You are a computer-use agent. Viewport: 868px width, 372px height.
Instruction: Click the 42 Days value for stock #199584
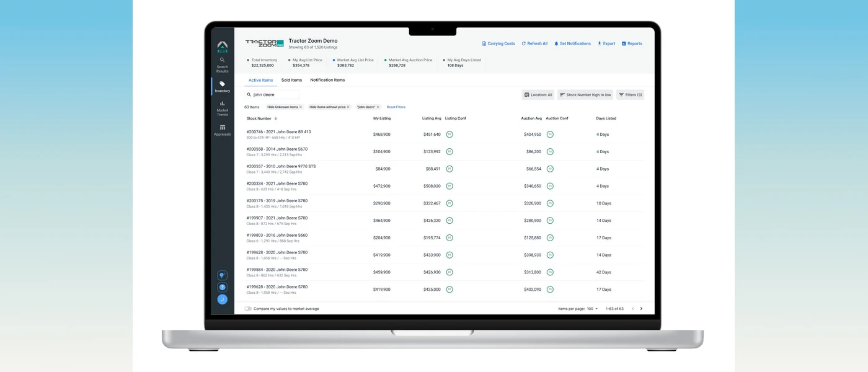click(x=604, y=272)
